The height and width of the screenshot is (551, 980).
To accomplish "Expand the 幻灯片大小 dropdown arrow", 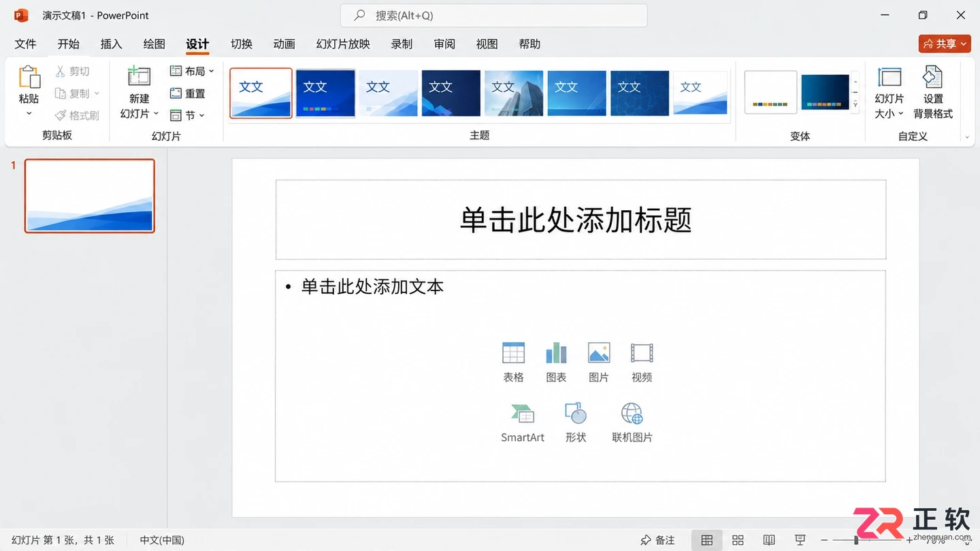I will 900,114.
